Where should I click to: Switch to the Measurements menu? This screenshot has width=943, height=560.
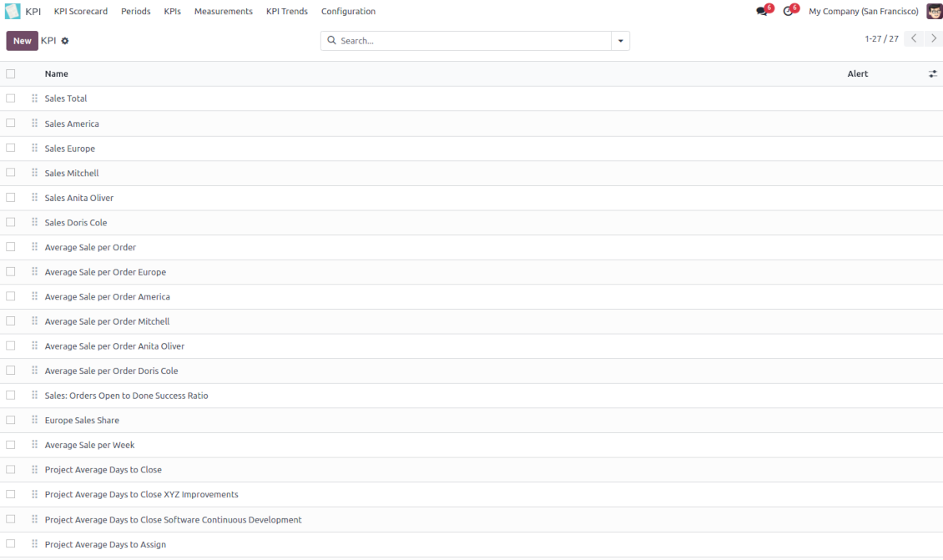(x=223, y=12)
